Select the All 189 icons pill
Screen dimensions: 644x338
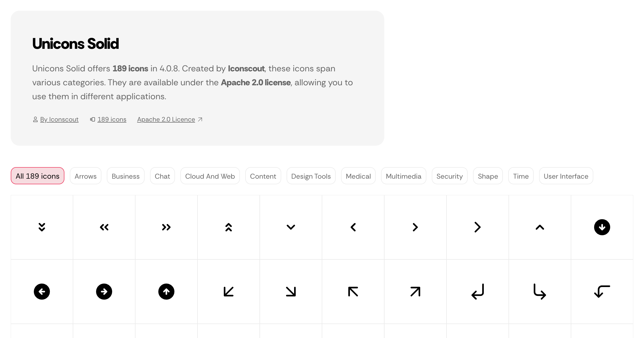(37, 176)
